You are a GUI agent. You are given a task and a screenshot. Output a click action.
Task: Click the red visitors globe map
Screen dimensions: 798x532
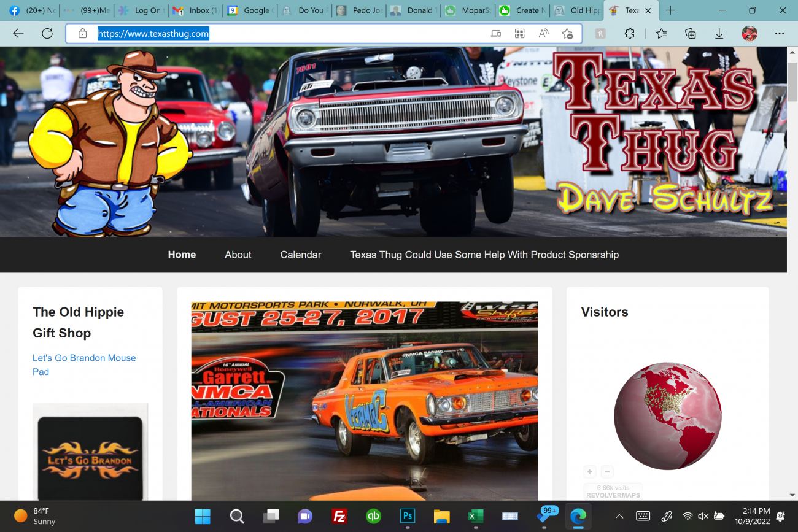(668, 416)
